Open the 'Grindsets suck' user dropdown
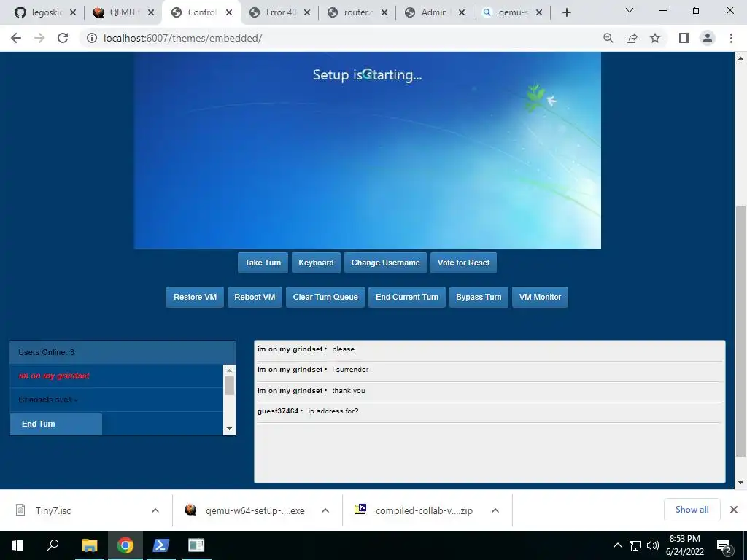747x560 pixels. pyautogui.click(x=116, y=400)
